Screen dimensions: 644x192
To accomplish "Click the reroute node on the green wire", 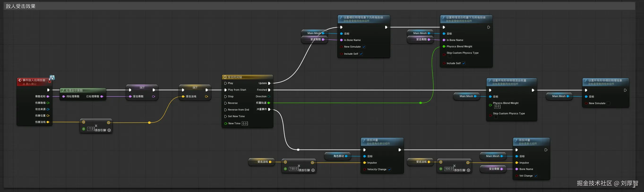I will coord(421,103).
